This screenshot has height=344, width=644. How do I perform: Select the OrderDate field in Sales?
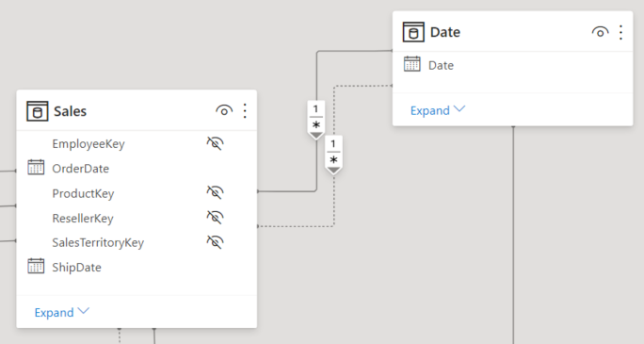[137, 169]
